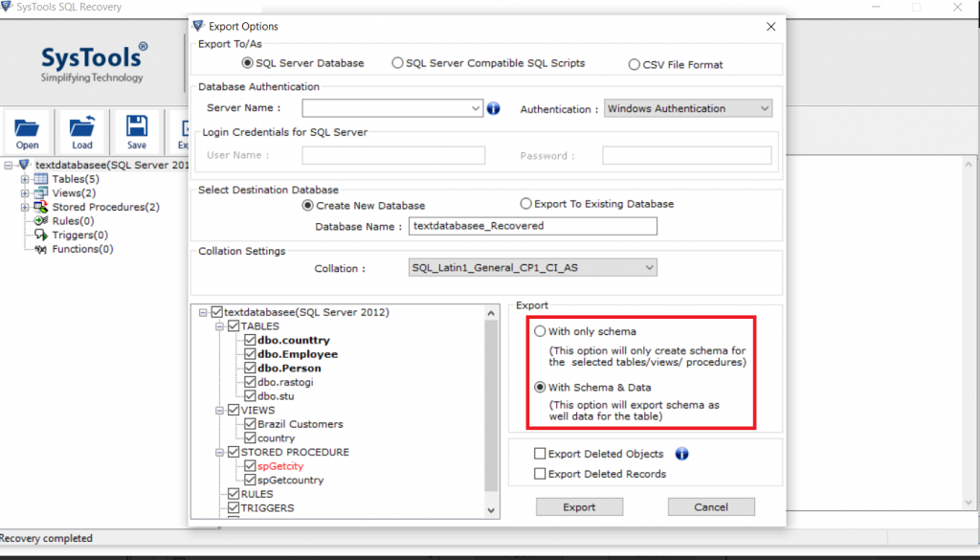The width and height of the screenshot is (980, 560).
Task: Select SQL Server Compatible SQL Scripts option
Action: pos(397,63)
